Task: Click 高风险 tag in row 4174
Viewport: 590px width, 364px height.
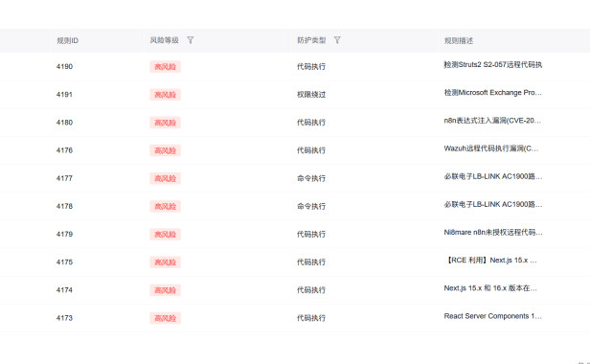Action: (165, 290)
